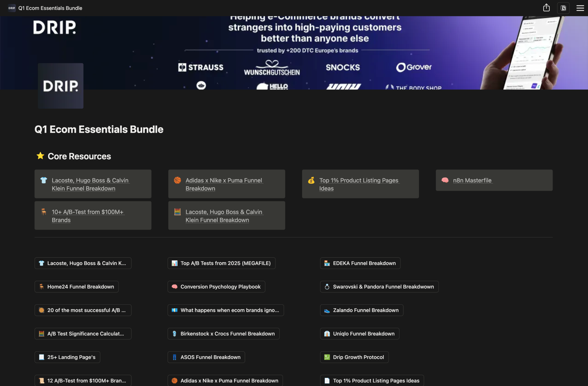Open Conversion Psychology Playbook page
This screenshot has height=386, width=588.
point(220,287)
